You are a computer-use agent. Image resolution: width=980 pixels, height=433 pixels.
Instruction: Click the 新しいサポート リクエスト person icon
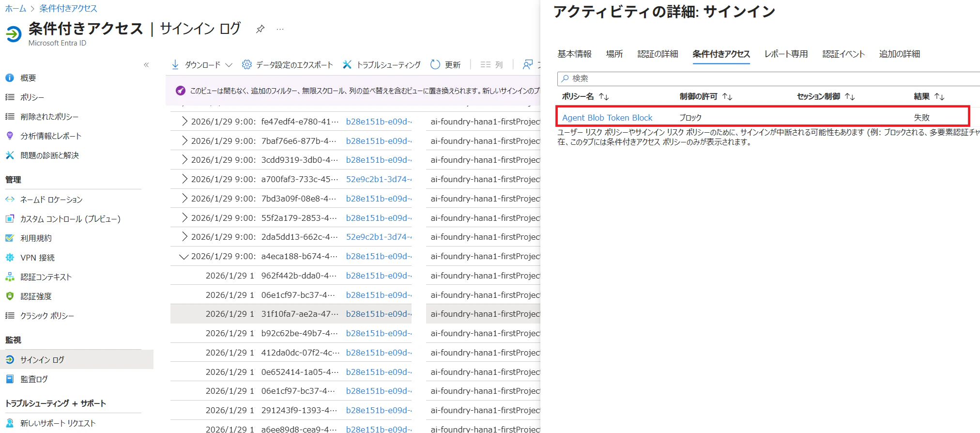(10, 423)
